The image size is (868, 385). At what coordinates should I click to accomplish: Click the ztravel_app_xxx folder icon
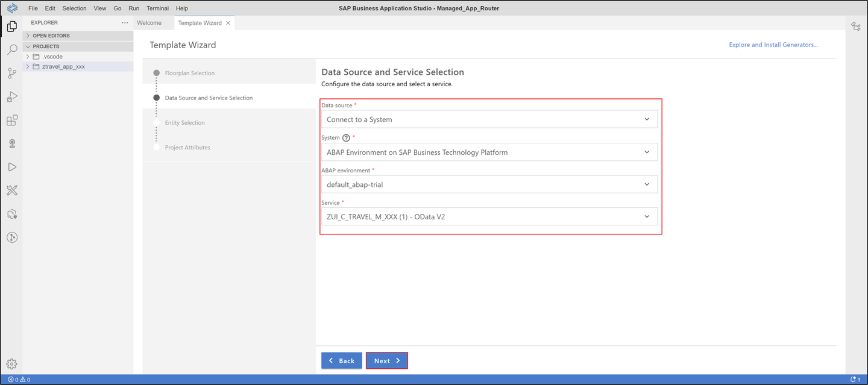point(36,66)
